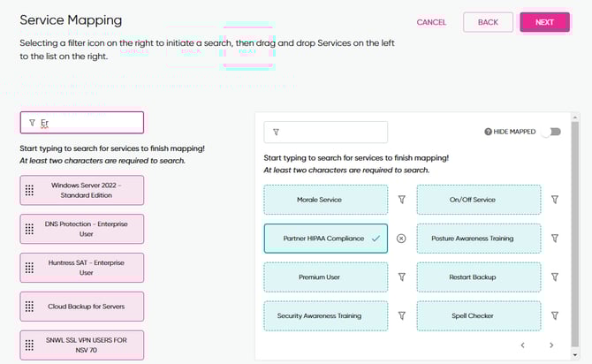Viewport: 592px width, 364px height.
Task: Click the right panel vertical scrollbar
Action: [575, 234]
